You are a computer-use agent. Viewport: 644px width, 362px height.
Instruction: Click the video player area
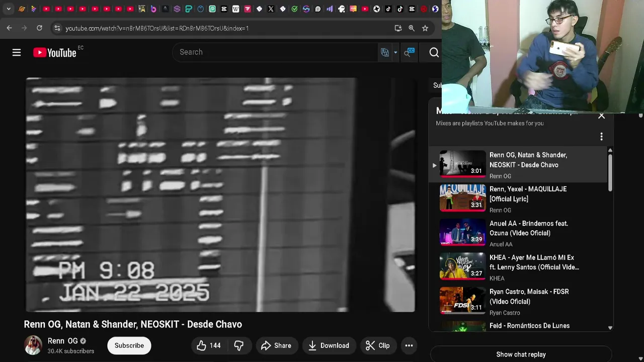click(220, 195)
